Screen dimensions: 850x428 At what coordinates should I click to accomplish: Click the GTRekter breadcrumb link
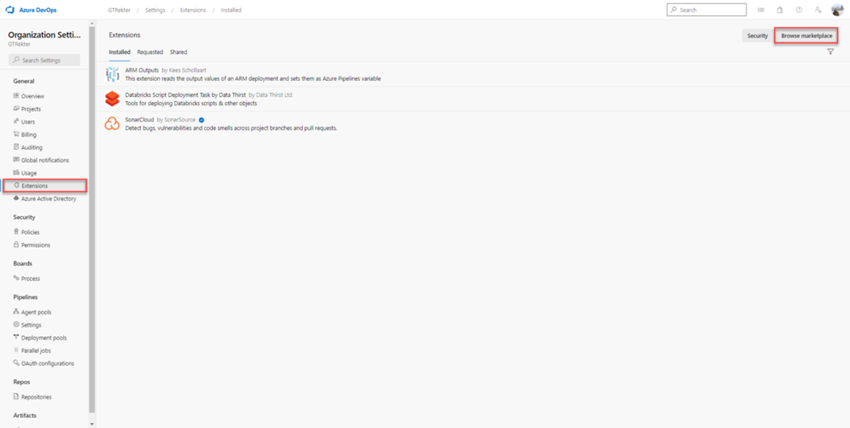119,10
